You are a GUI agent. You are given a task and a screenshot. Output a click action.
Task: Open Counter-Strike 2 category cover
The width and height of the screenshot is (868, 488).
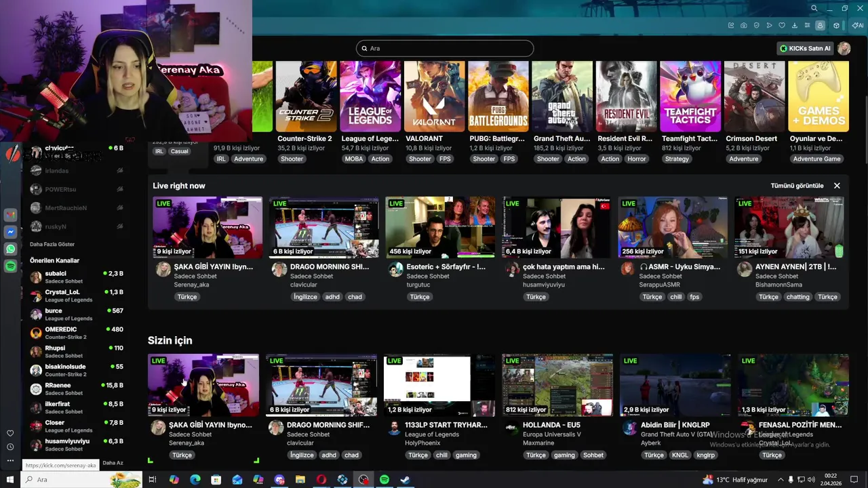click(x=306, y=96)
